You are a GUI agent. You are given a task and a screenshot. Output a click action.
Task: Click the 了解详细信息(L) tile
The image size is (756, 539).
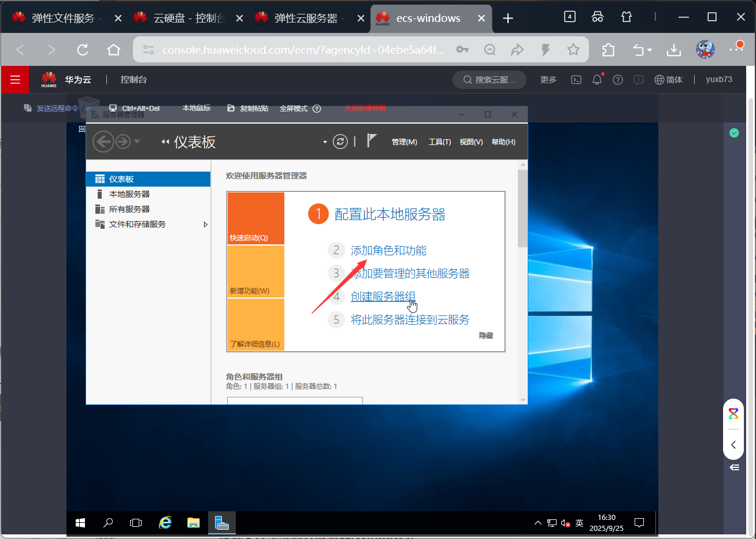pyautogui.click(x=256, y=325)
